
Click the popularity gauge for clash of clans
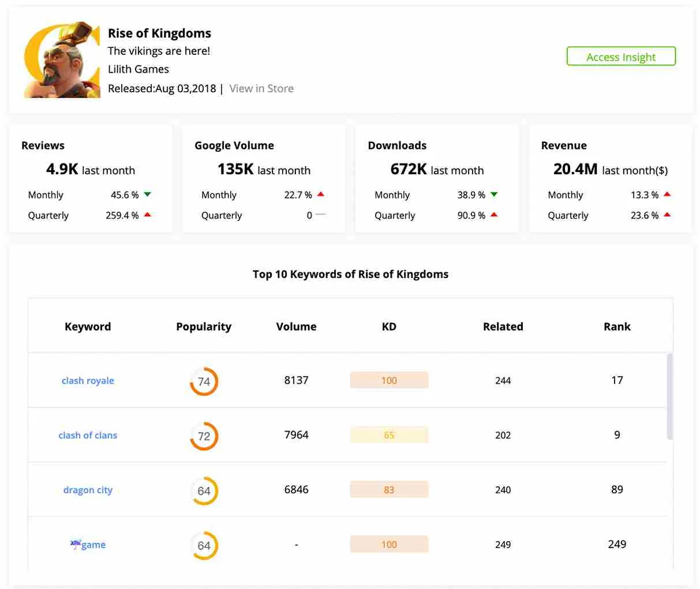click(x=204, y=436)
